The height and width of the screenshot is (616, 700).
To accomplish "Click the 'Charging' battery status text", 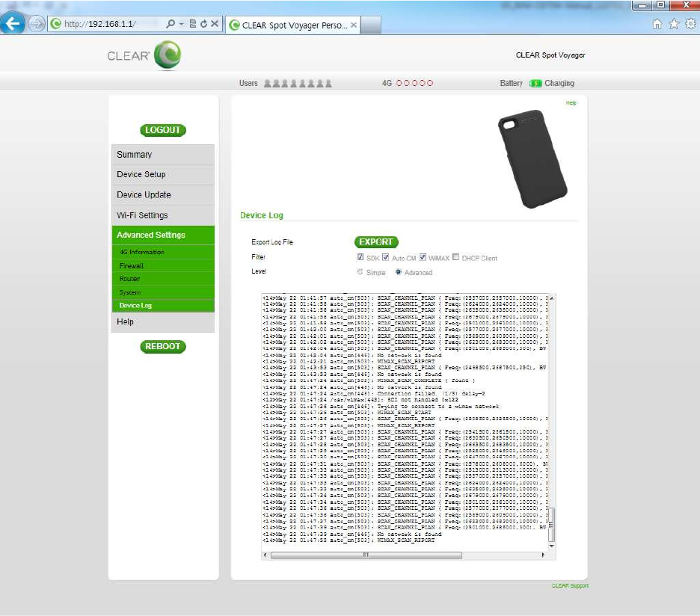I will click(559, 84).
